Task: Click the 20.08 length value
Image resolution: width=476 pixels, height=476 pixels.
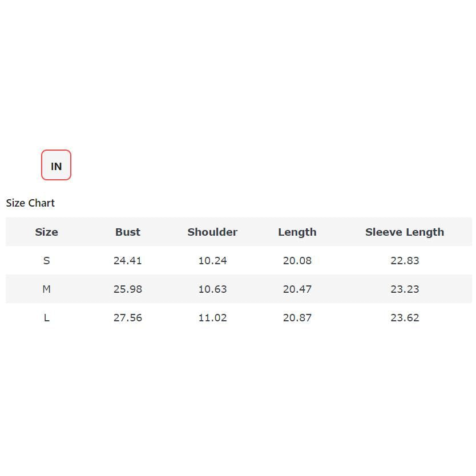Action: click(297, 261)
